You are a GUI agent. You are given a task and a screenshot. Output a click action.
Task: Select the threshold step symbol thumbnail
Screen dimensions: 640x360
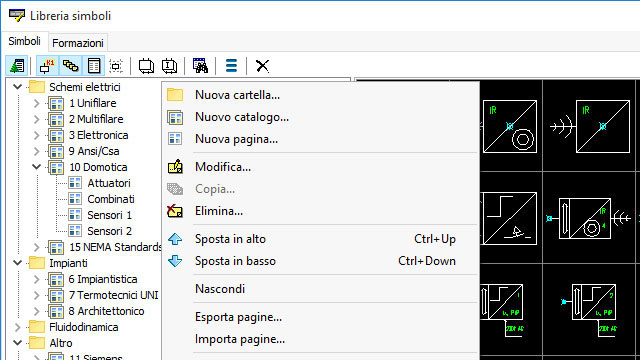coord(510,218)
